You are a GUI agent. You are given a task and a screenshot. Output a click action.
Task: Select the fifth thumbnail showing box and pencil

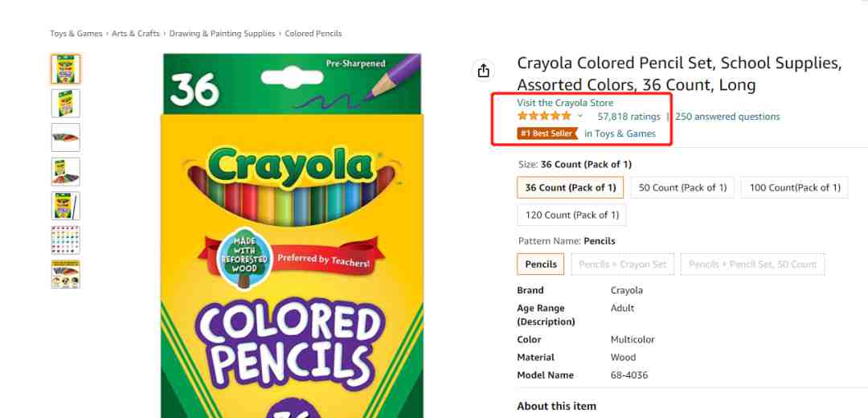(66, 206)
